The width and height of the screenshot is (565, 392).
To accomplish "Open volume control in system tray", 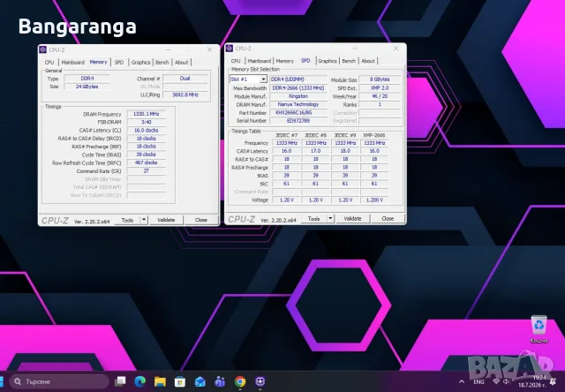I will [506, 381].
